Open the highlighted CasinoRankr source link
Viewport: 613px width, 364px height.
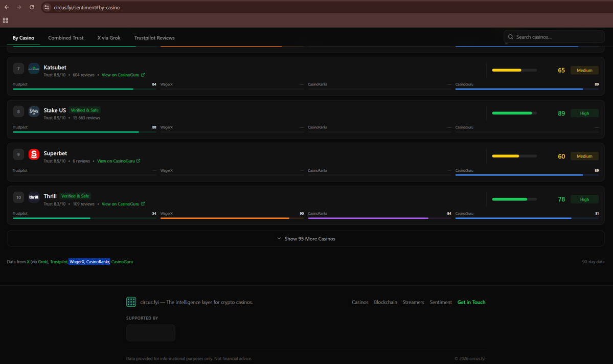click(x=98, y=262)
